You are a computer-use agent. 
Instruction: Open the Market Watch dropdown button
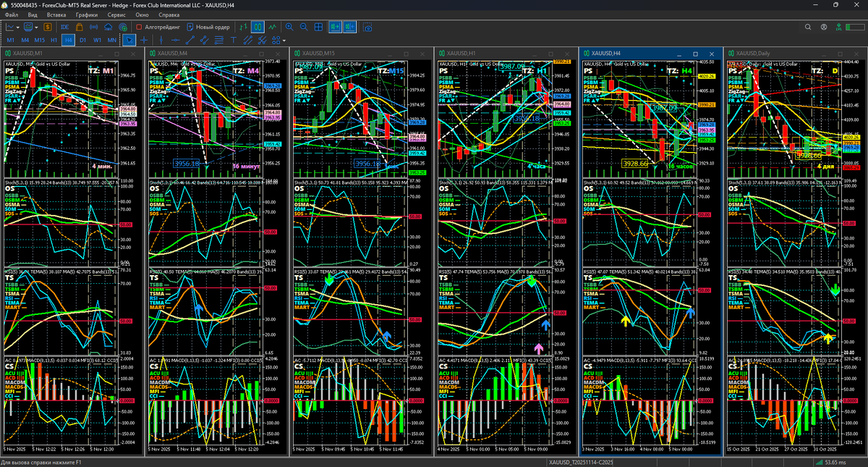pyautogui.click(x=31, y=27)
